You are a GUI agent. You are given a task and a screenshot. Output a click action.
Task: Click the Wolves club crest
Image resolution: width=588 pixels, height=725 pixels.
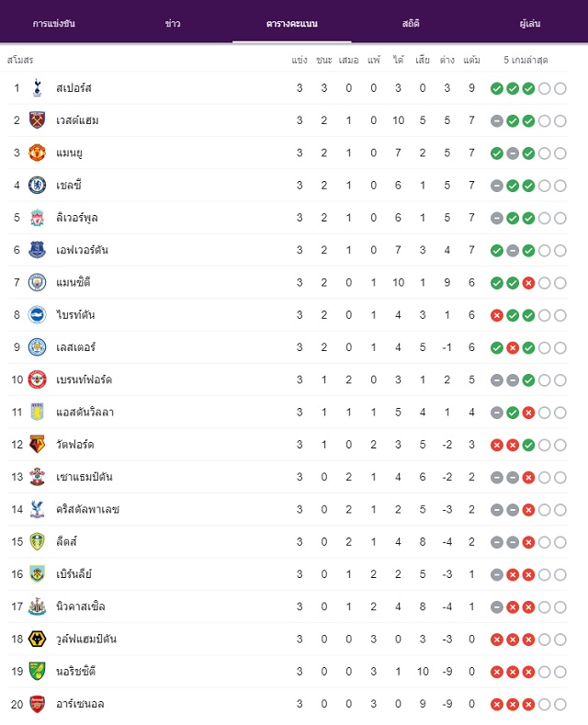[x=37, y=639]
